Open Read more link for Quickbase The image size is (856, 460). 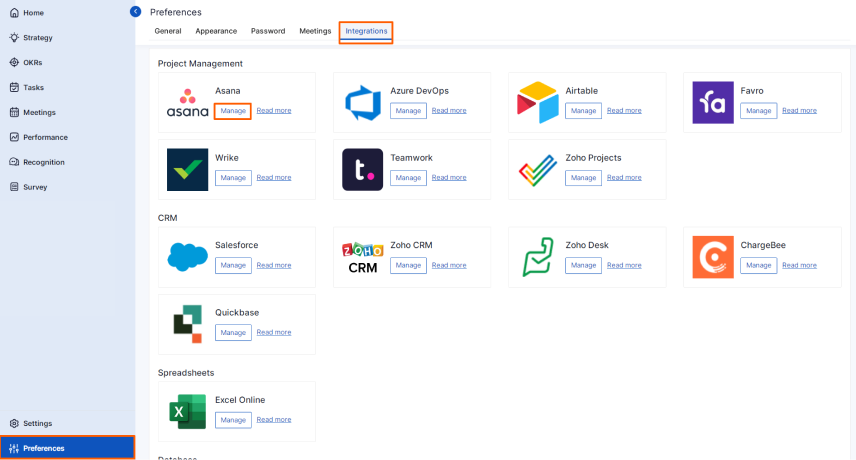274,332
